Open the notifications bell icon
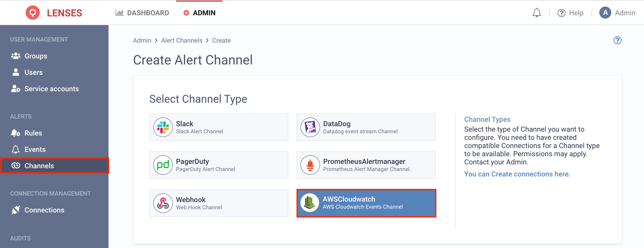The width and height of the screenshot is (644, 248). coord(537,13)
